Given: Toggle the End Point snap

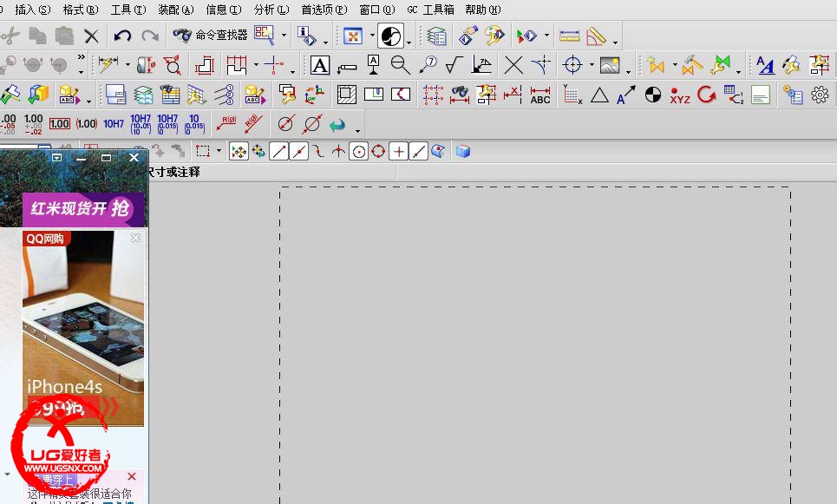Looking at the screenshot, I should (279, 152).
